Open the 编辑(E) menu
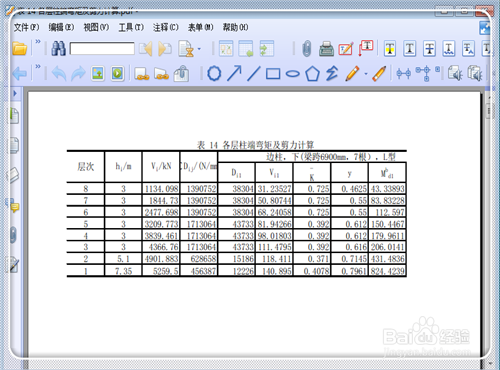Image resolution: width=500 pixels, height=370 pixels. coord(61,27)
